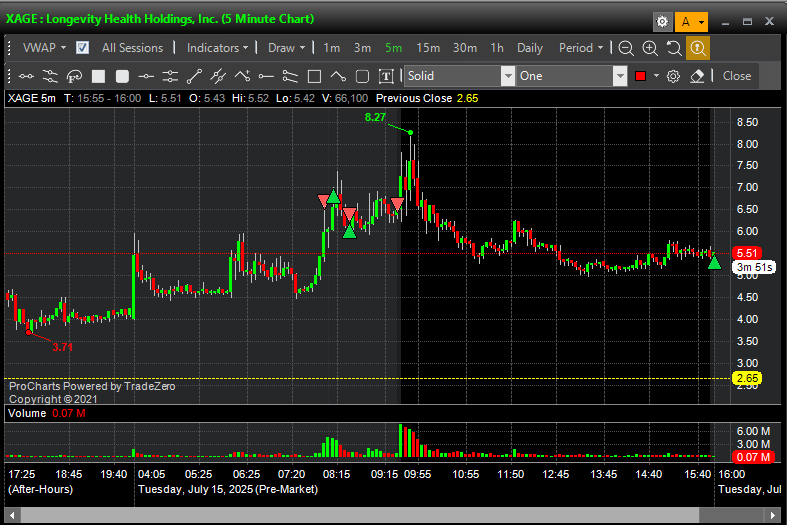This screenshot has width=787, height=525.
Task: Select the angled line segment tool
Action: [x=338, y=76]
